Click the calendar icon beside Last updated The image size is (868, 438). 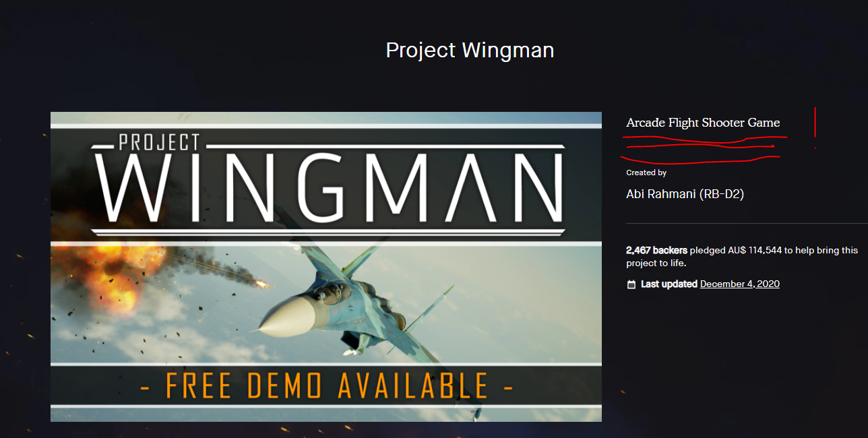pos(631,284)
